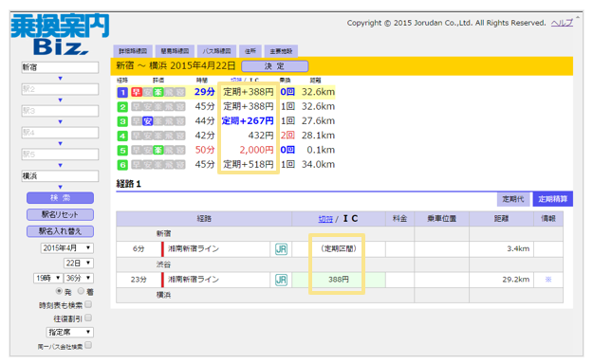Open the バス路線図 tab
The width and height of the screenshot is (593, 364).
216,51
